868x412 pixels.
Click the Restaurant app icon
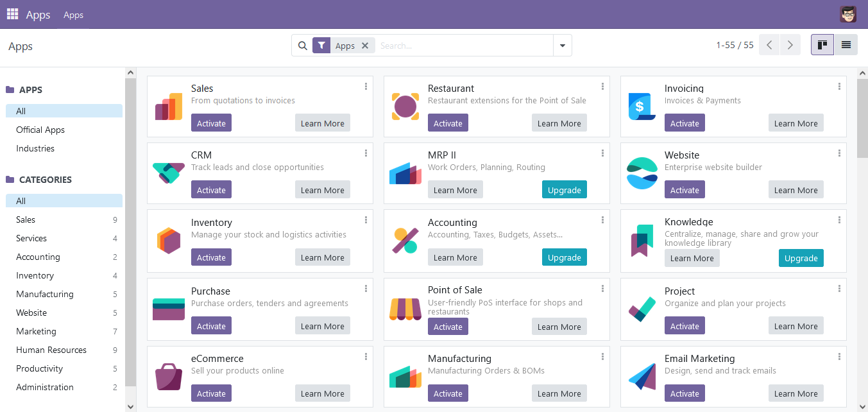click(x=405, y=107)
